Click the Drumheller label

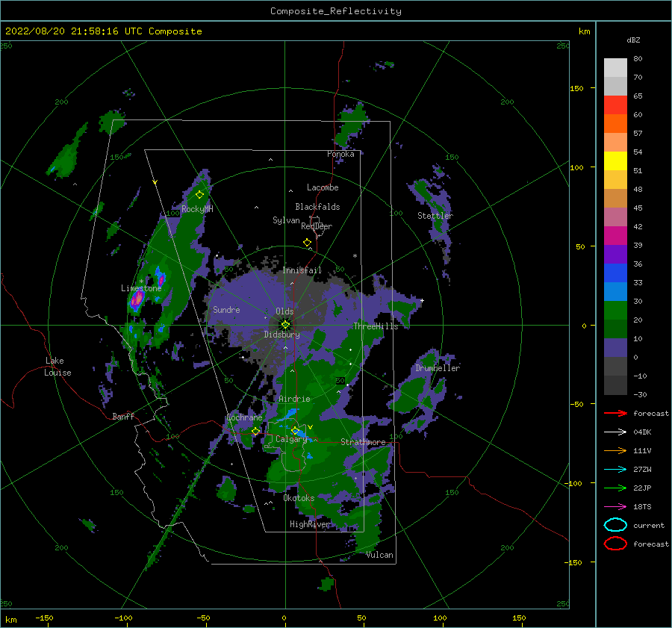click(438, 368)
